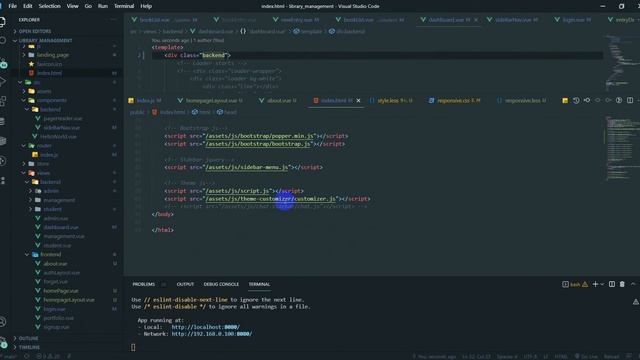The height and width of the screenshot is (360, 640).
Task: Close the dashboard.vue editor tab
Action: click(476, 20)
